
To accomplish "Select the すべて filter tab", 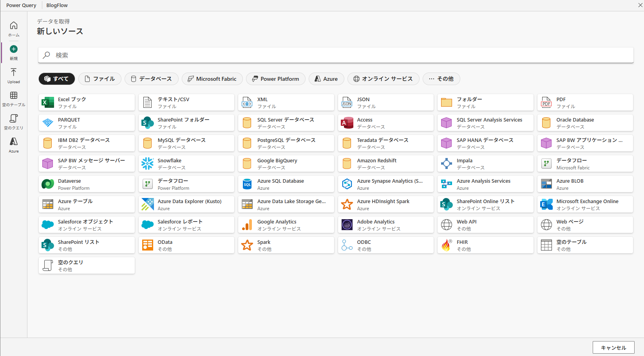I will 57,79.
